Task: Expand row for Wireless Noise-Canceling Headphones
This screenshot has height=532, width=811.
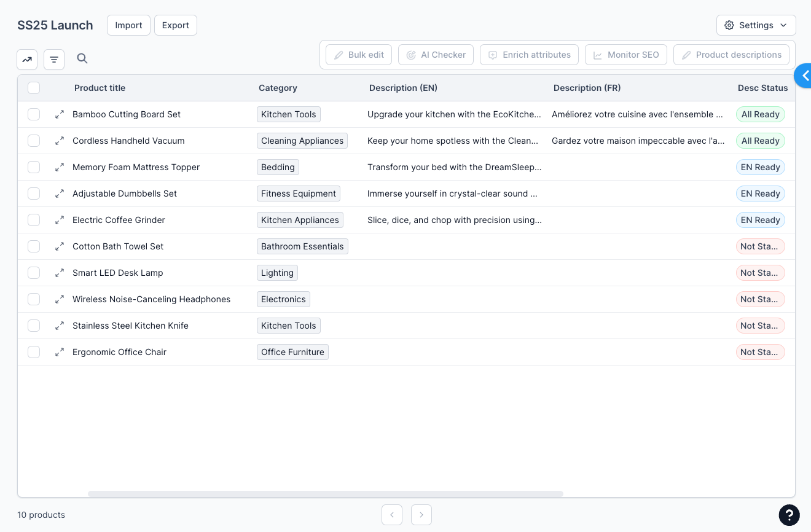Action: click(60, 299)
